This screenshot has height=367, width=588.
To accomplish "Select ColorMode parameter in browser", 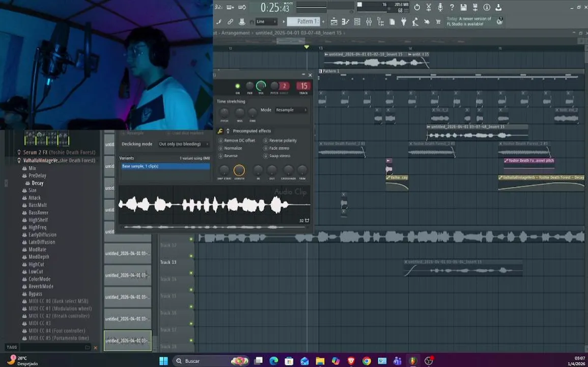I will click(x=39, y=279).
